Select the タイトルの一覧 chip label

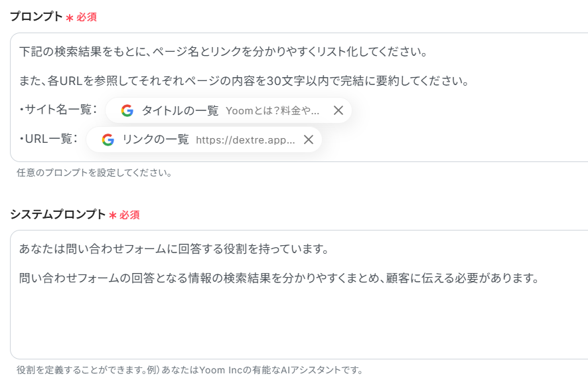pos(180,111)
